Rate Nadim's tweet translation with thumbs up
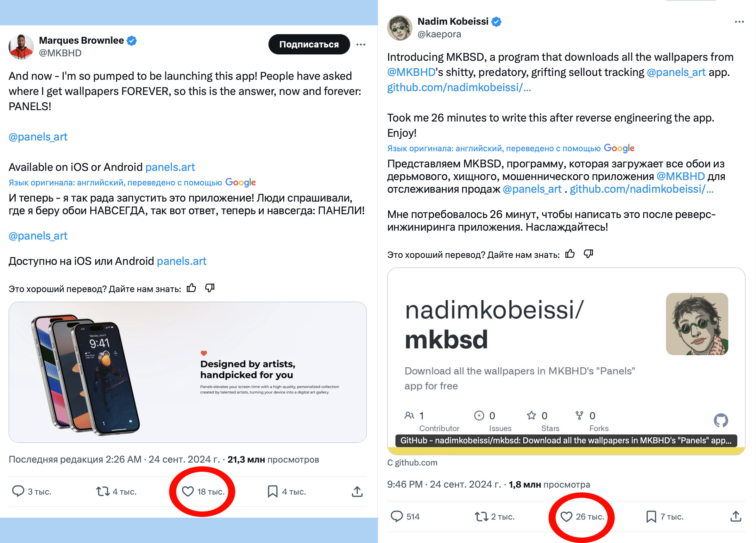Image resolution: width=756 pixels, height=543 pixels. tap(570, 254)
